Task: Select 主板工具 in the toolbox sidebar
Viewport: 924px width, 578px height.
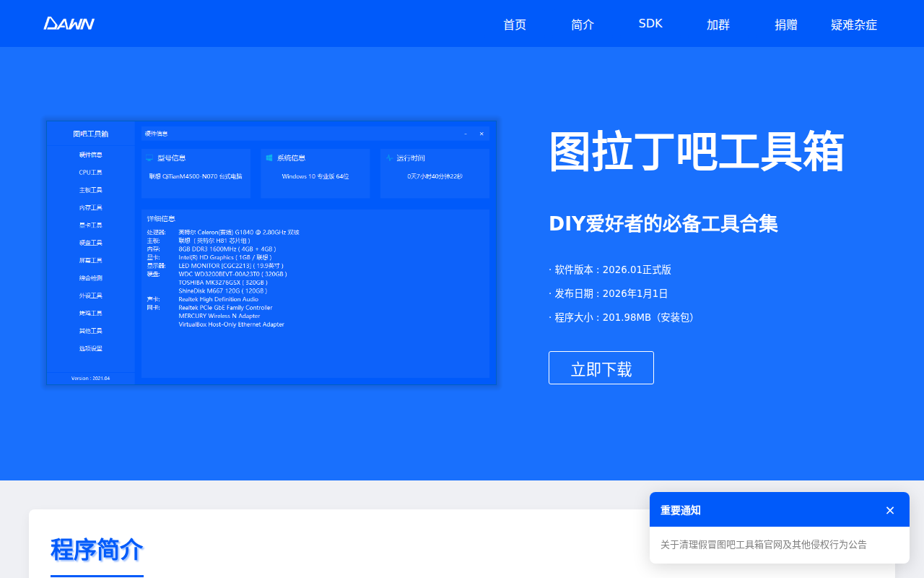Action: (x=90, y=189)
